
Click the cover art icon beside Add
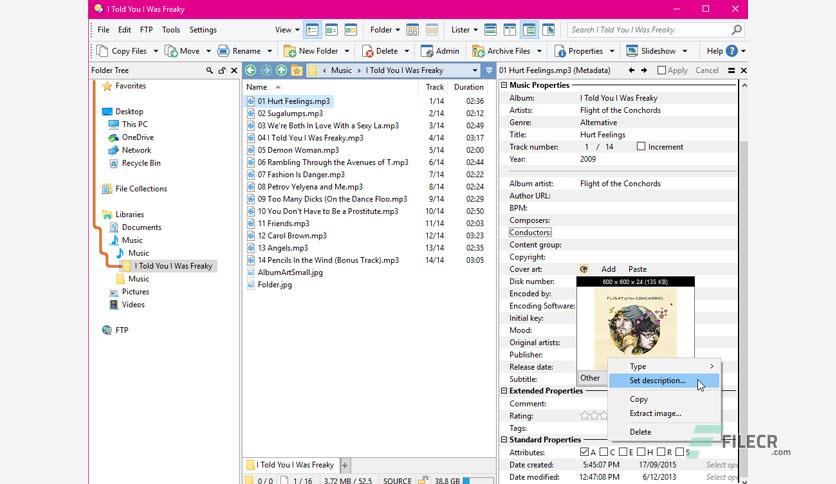pos(584,269)
